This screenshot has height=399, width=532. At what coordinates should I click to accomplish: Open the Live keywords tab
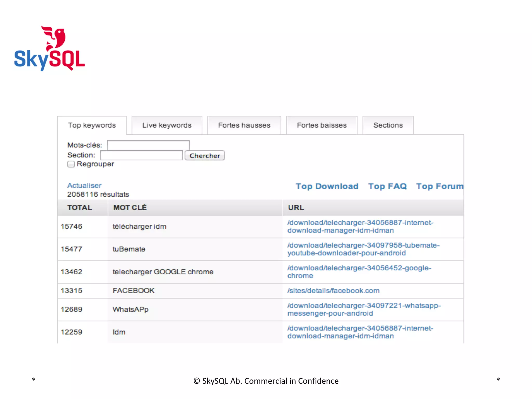167,125
